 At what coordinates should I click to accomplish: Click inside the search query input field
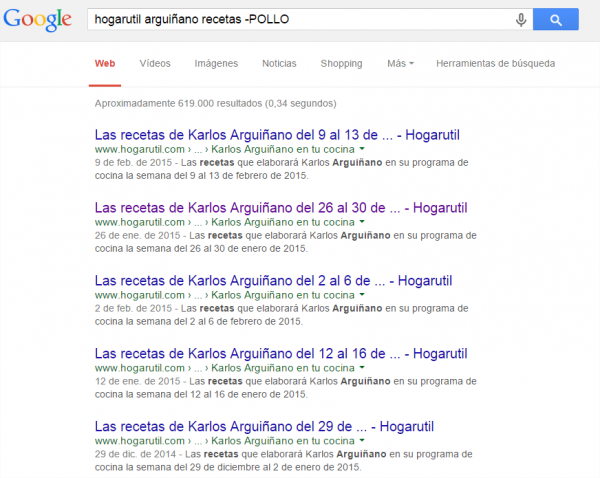tap(300, 19)
